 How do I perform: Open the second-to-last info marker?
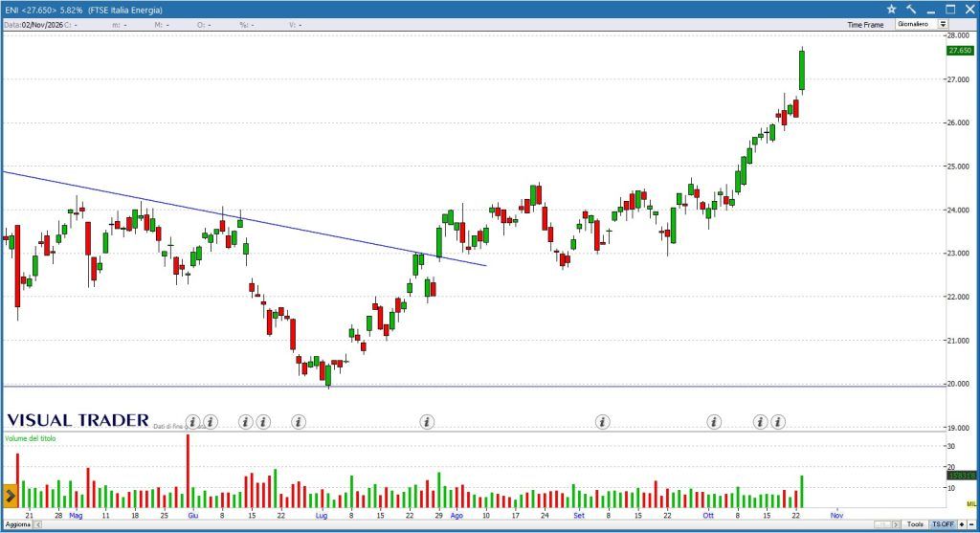(760, 422)
